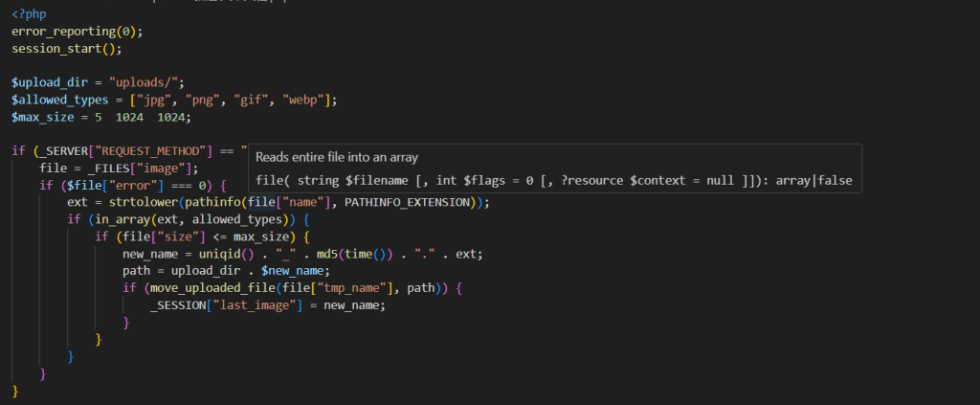Screen dimensions: 980x405
Task: Click the in_array function name
Action: click(x=116, y=219)
